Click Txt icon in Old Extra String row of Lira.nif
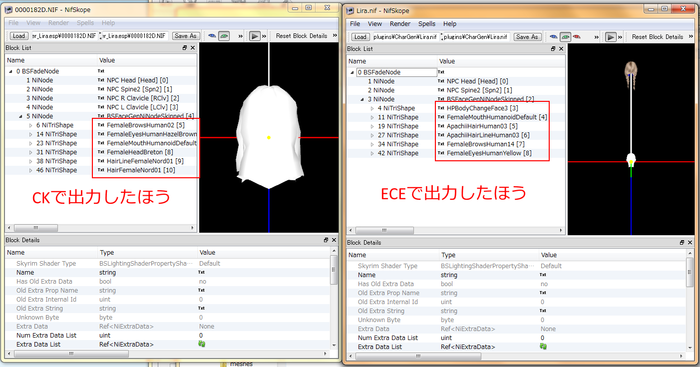The image size is (700, 367). (x=543, y=311)
